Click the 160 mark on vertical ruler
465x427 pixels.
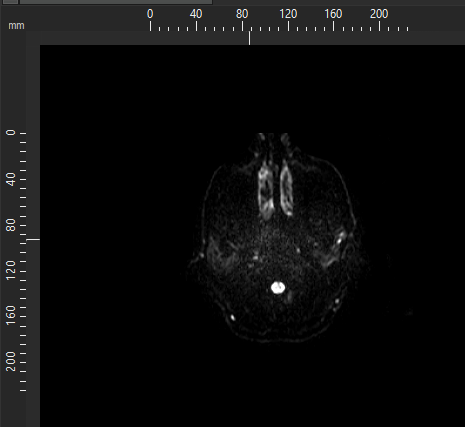click(11, 316)
